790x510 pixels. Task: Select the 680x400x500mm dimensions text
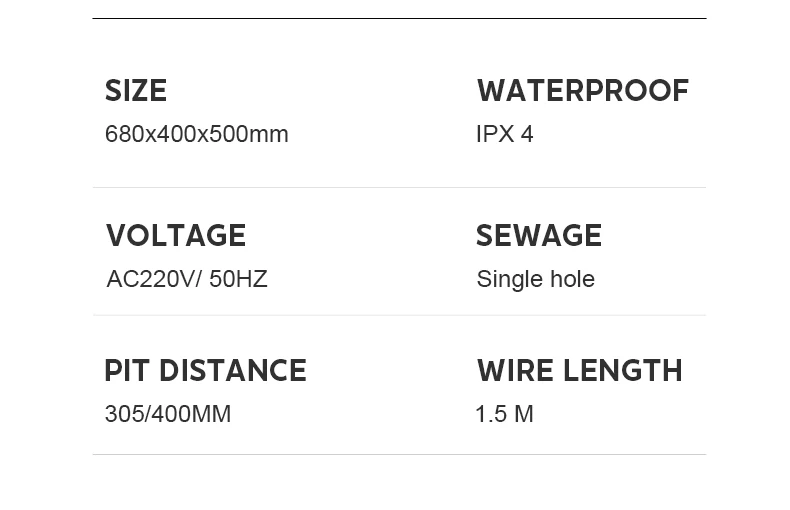click(196, 134)
